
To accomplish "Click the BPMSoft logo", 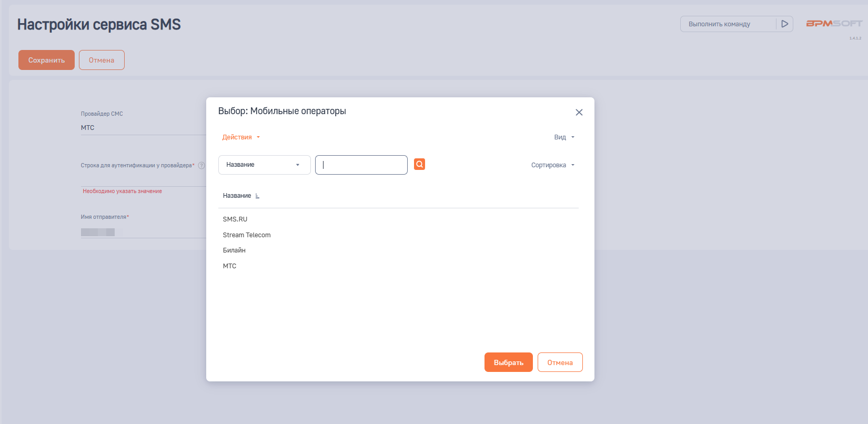I will coord(834,24).
